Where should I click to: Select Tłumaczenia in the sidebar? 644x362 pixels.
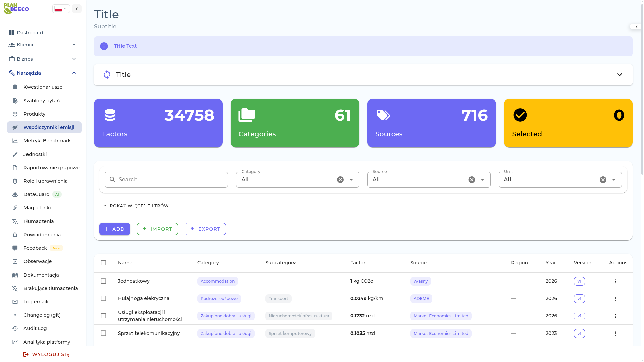coord(39,221)
